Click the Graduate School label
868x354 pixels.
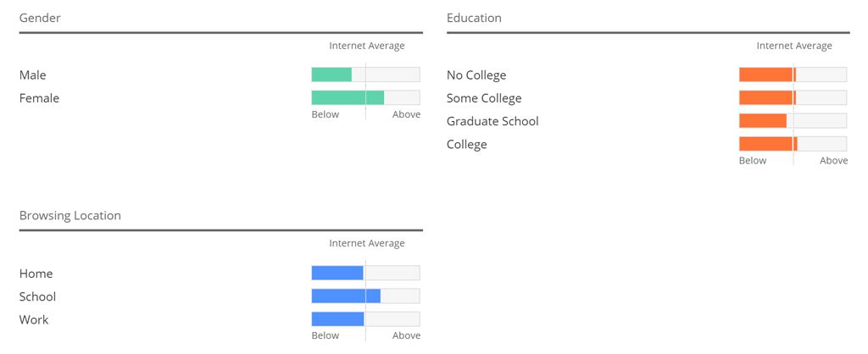click(492, 121)
